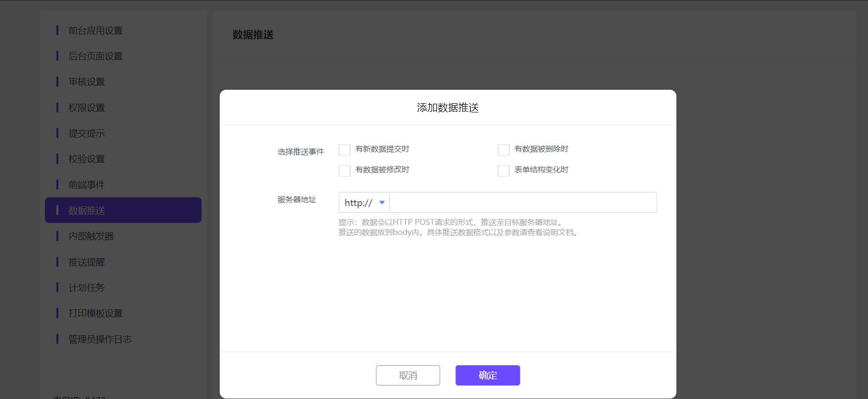Image resolution: width=868 pixels, height=399 pixels.
Task: Select 后台页面设置 sidebar item
Action: pos(95,56)
